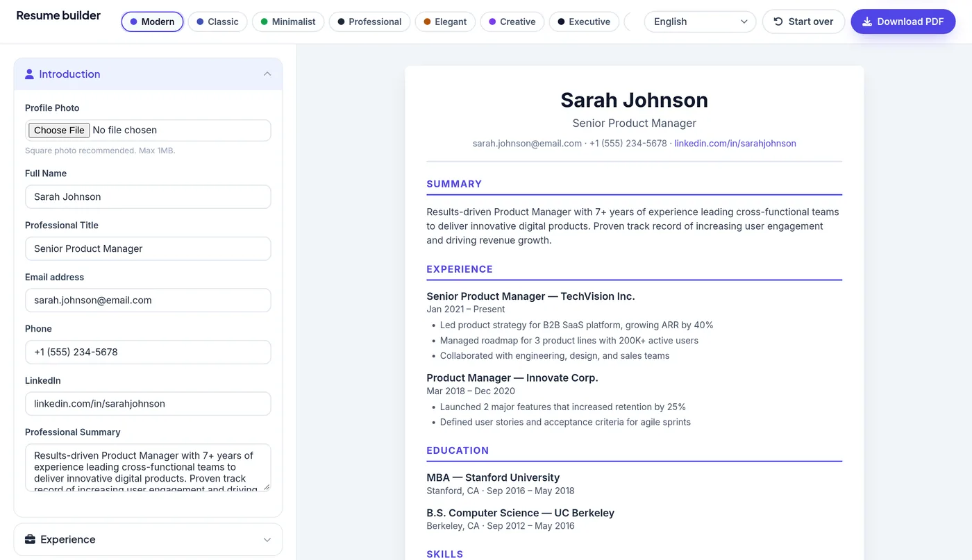Click the Sarah Johnson heading in preview
Viewport: 972px width, 560px height.
point(635,100)
